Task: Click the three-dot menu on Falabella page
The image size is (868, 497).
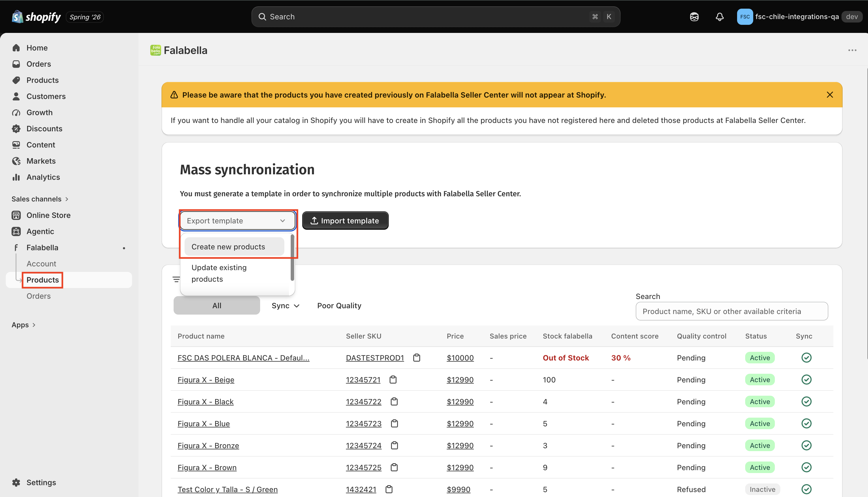Action: pyautogui.click(x=852, y=50)
